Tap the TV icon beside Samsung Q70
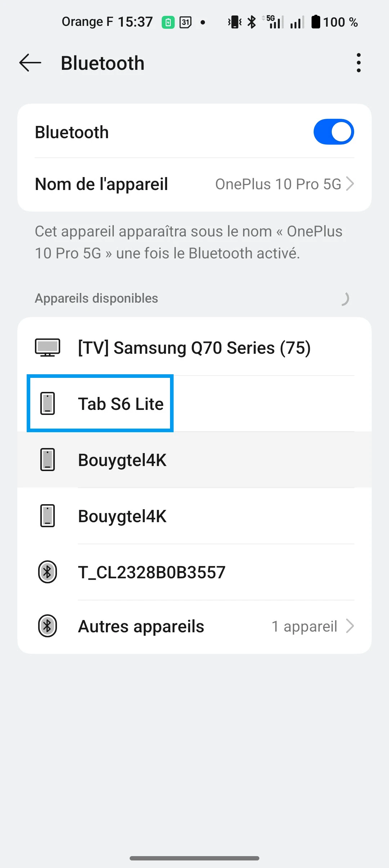Image resolution: width=389 pixels, height=868 pixels. tap(48, 348)
